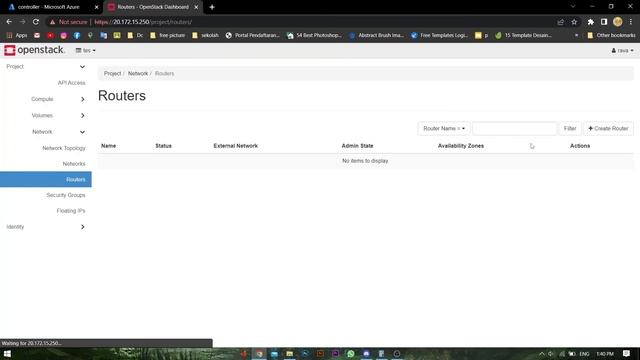Select Routers - OpenStack Dashboard tab
This screenshot has height=360, width=640.
(x=153, y=7)
